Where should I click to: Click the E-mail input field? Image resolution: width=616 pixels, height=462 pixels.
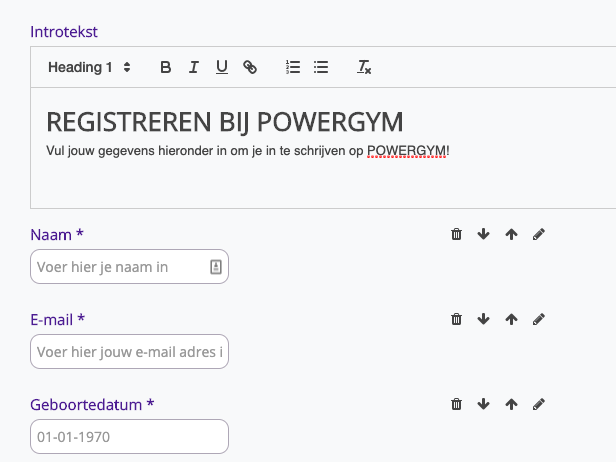[x=129, y=352]
